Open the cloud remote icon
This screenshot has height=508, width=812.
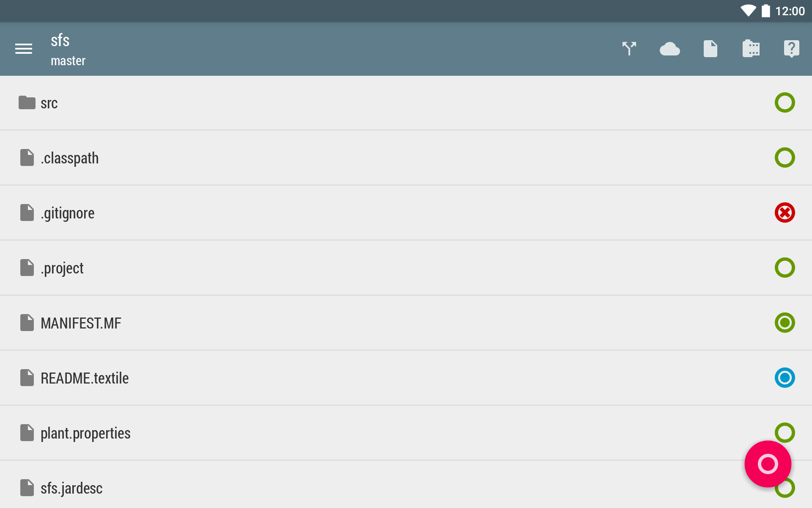[x=670, y=49]
